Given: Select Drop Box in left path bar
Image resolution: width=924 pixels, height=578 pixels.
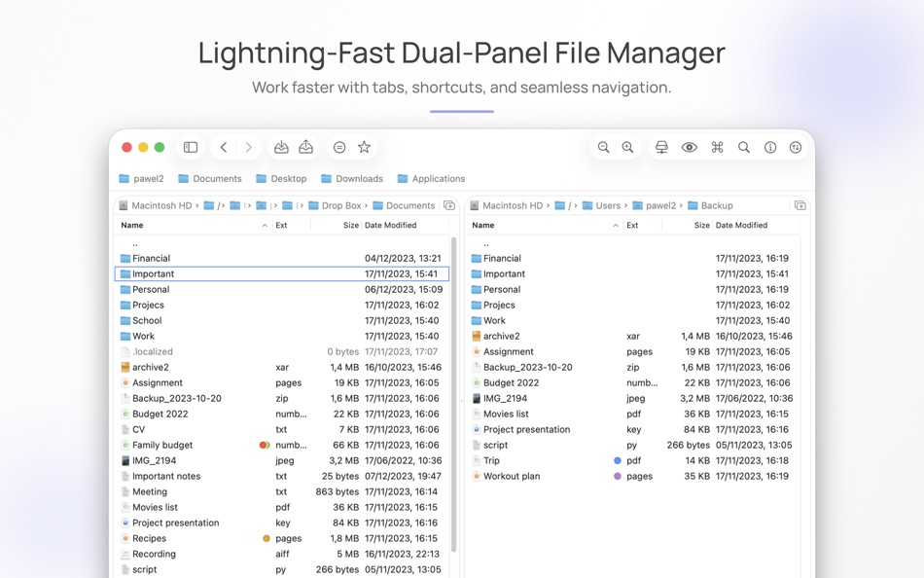Looking at the screenshot, I should click(x=335, y=206).
